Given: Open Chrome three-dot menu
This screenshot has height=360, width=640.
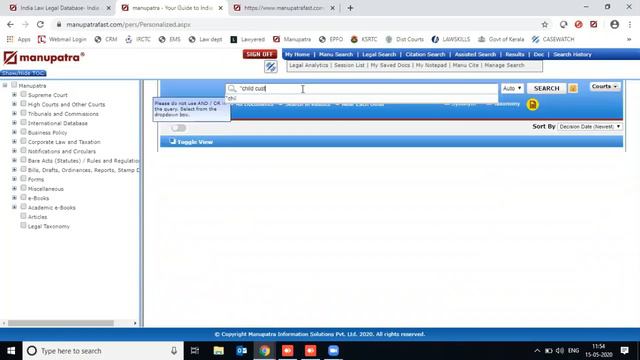Looking at the screenshot, I should tap(629, 24).
